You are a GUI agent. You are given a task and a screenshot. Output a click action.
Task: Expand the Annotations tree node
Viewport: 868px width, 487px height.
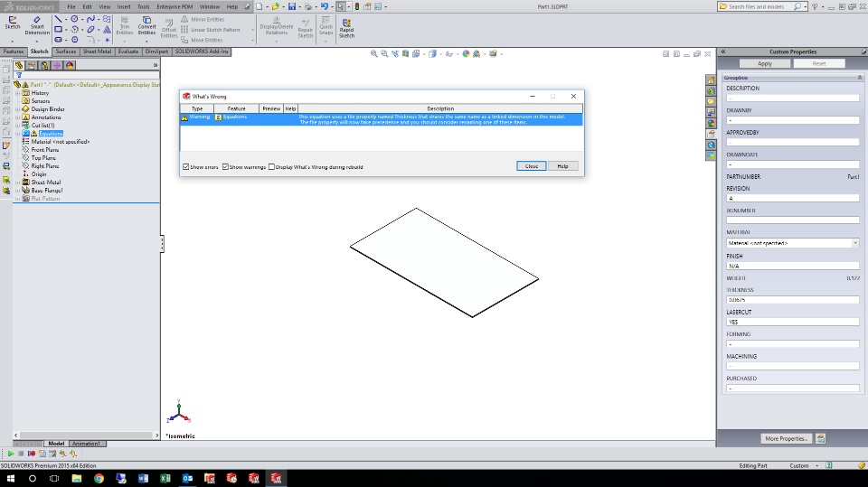click(x=18, y=117)
